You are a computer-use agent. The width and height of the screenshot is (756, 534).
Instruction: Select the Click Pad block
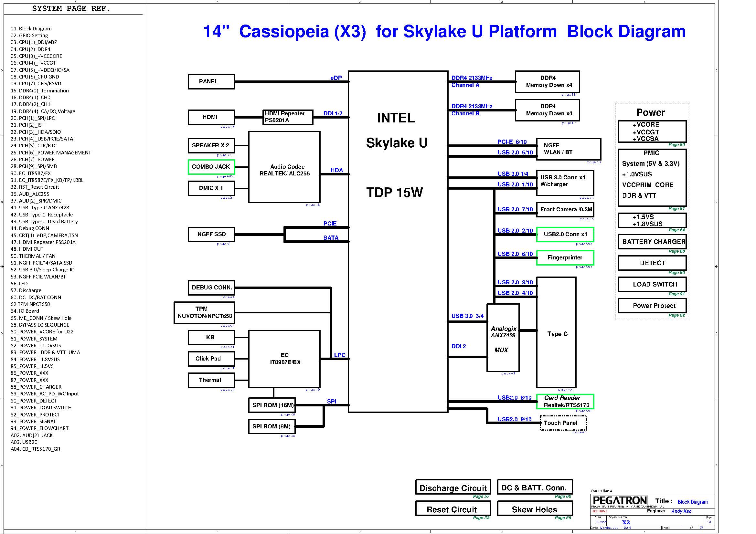(211, 359)
